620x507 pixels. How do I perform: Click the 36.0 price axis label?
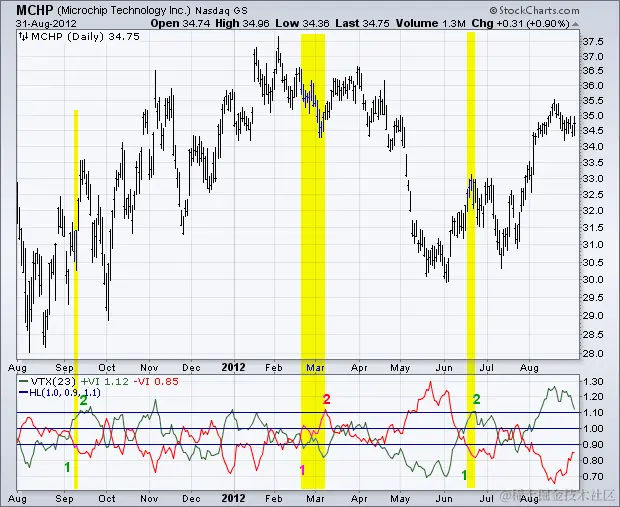tap(592, 85)
